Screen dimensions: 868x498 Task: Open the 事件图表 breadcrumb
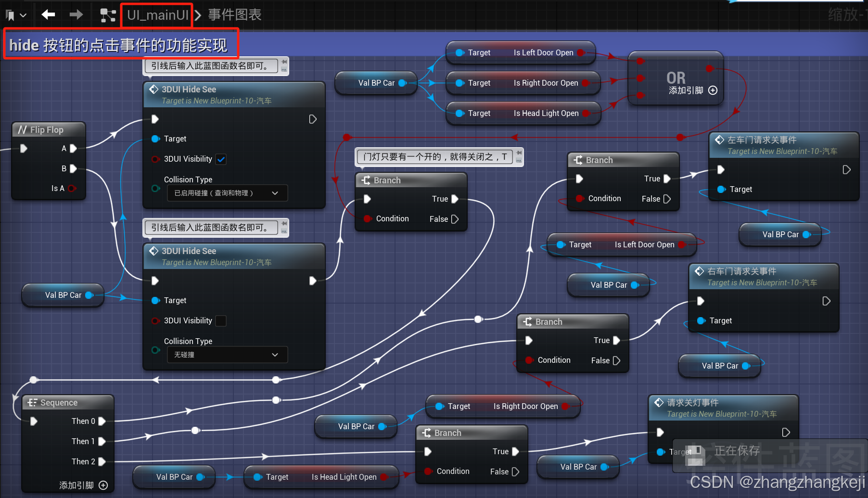235,15
